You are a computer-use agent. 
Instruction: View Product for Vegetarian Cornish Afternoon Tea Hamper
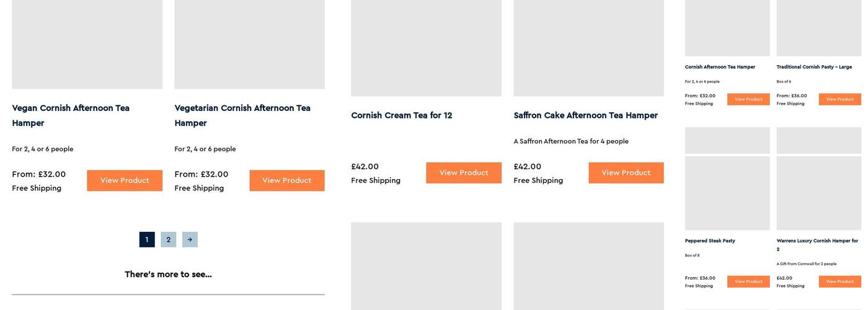286,180
